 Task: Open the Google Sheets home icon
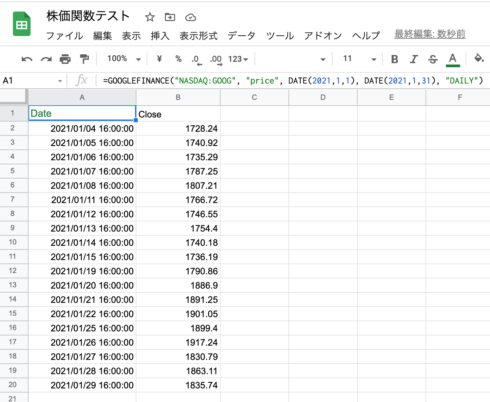point(22,24)
